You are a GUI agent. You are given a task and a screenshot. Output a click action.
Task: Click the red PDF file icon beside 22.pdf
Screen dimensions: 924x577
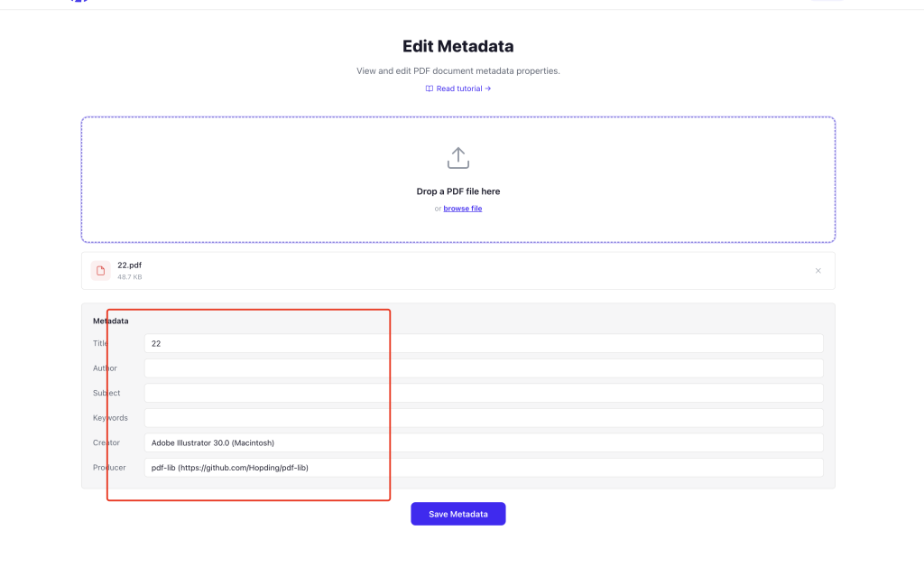[101, 271]
